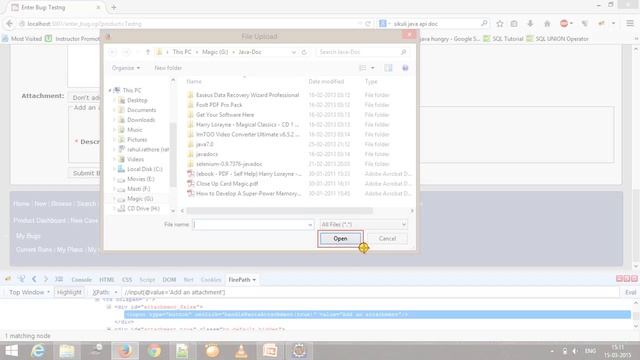Select the Easeus Data Recovery Wizard Professional folder
The height and width of the screenshot is (360, 640).
pyautogui.click(x=247, y=95)
